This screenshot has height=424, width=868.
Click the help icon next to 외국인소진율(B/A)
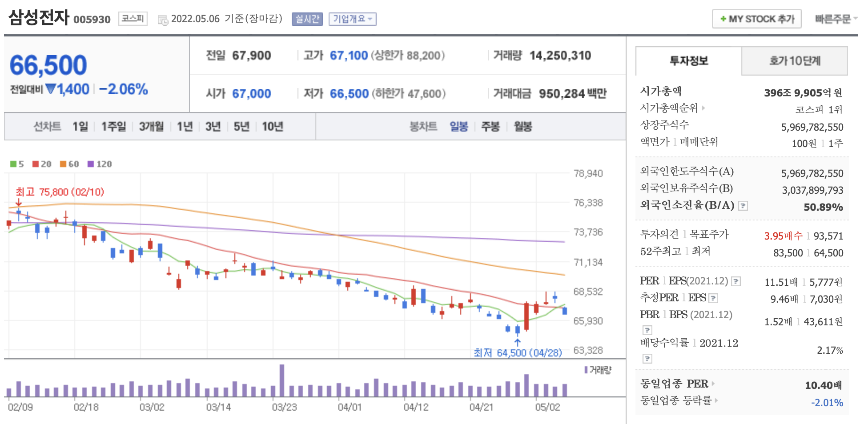point(743,206)
